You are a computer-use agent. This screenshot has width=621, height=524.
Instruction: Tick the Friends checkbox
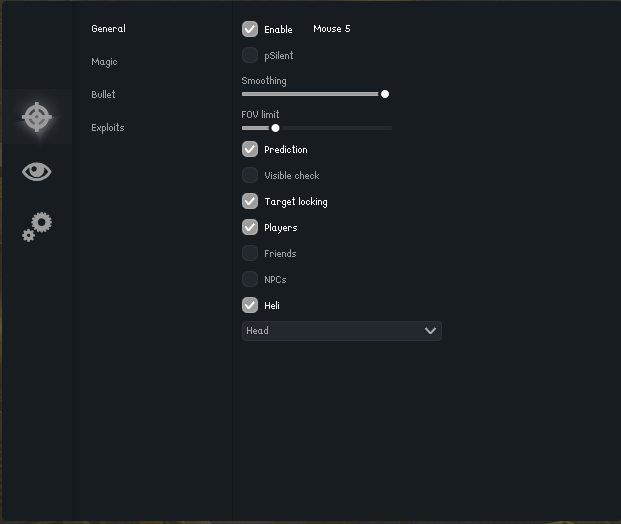coord(250,253)
